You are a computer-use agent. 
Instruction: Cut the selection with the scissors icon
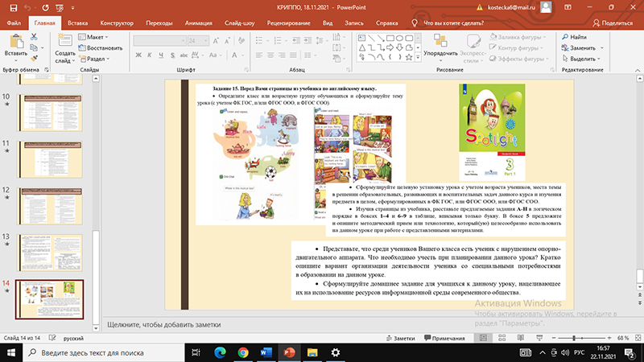[x=34, y=37]
